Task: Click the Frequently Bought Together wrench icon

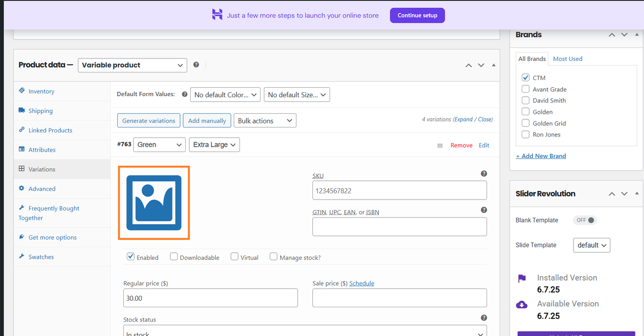Action: [x=22, y=208]
